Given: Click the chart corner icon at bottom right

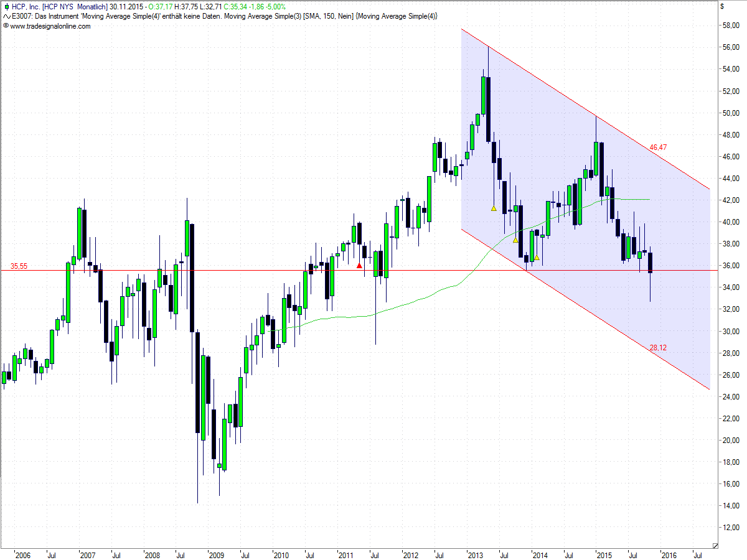Looking at the screenshot, I should click(x=715, y=546).
